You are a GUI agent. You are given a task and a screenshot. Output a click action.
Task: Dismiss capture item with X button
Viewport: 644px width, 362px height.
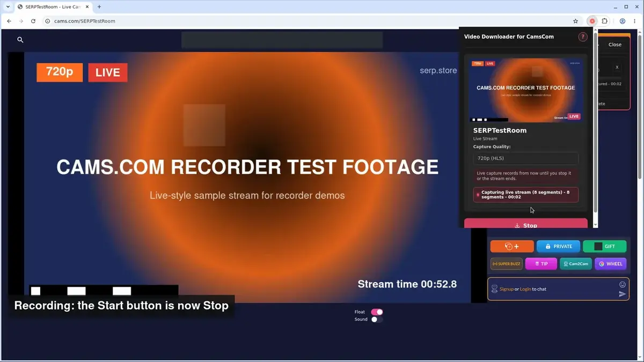tap(617, 68)
